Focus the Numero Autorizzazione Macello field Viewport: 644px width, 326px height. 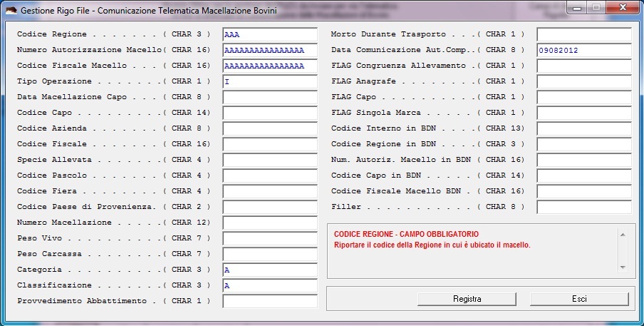270,50
